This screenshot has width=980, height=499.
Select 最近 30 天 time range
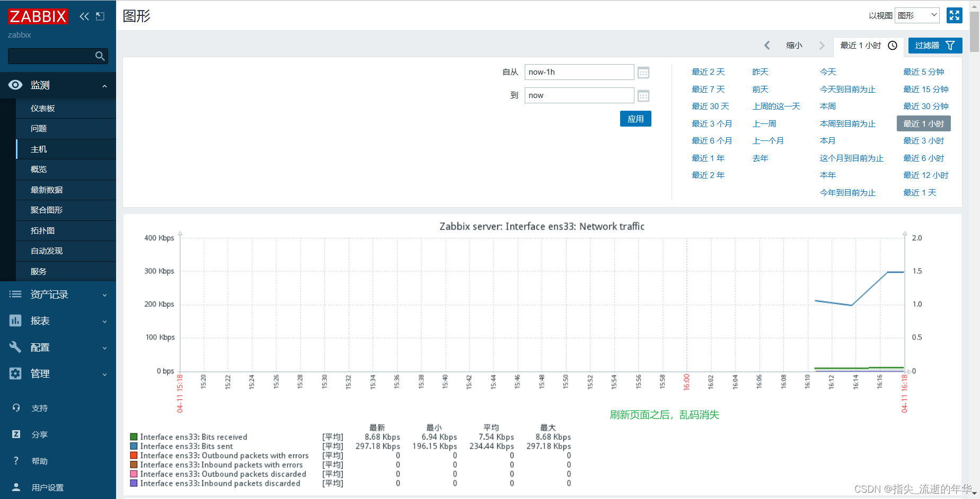click(710, 106)
